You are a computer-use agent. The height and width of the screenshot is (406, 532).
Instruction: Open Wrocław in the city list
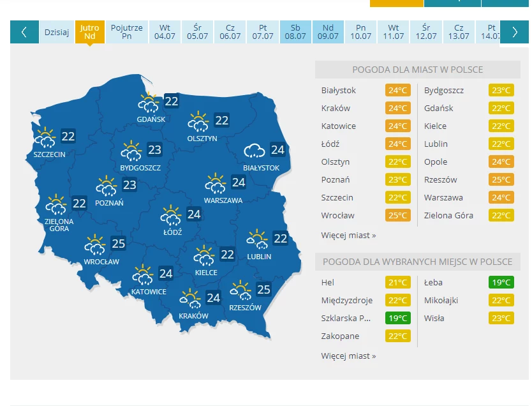point(337,216)
